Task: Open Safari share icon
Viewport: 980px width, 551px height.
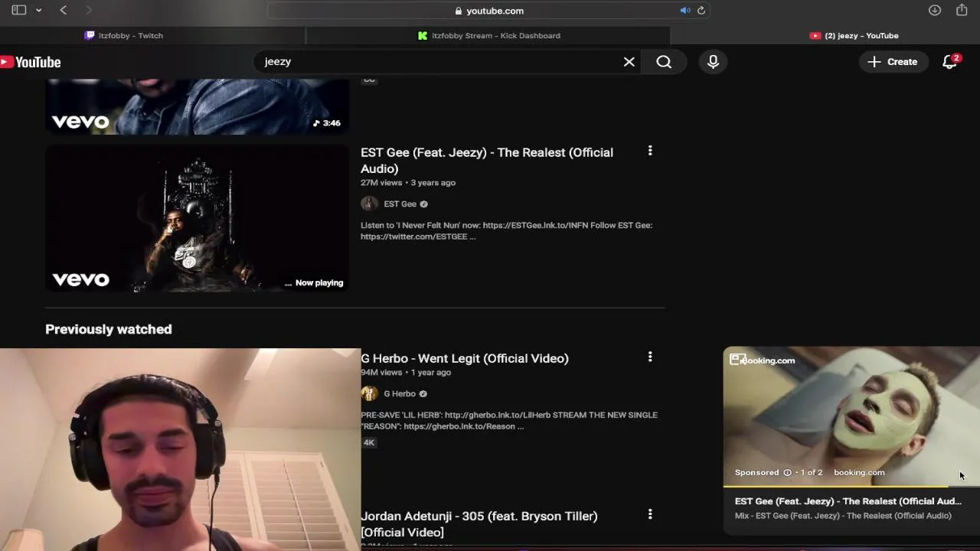Action: [962, 10]
